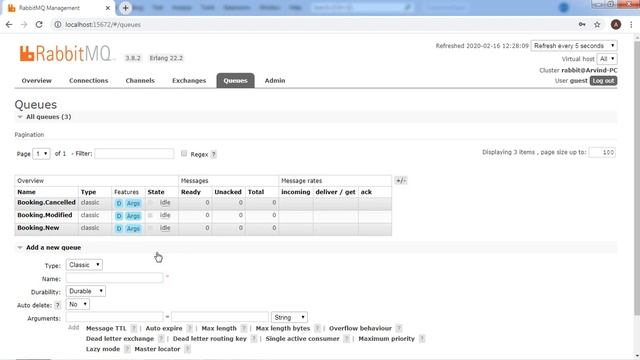
Task: Click the Log out button
Action: 603,81
